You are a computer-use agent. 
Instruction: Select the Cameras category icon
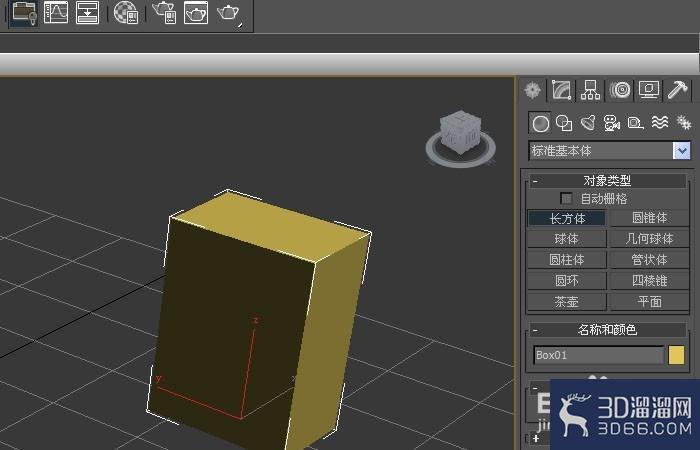(x=612, y=123)
